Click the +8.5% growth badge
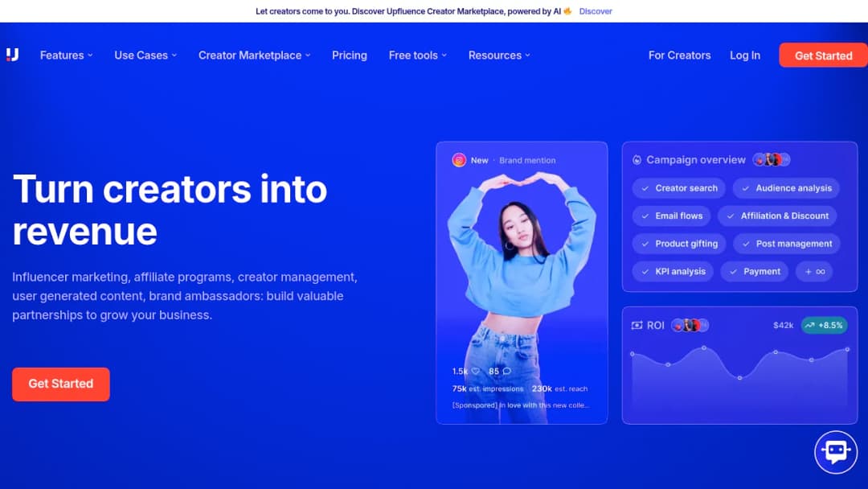868x489 pixels. [824, 325]
